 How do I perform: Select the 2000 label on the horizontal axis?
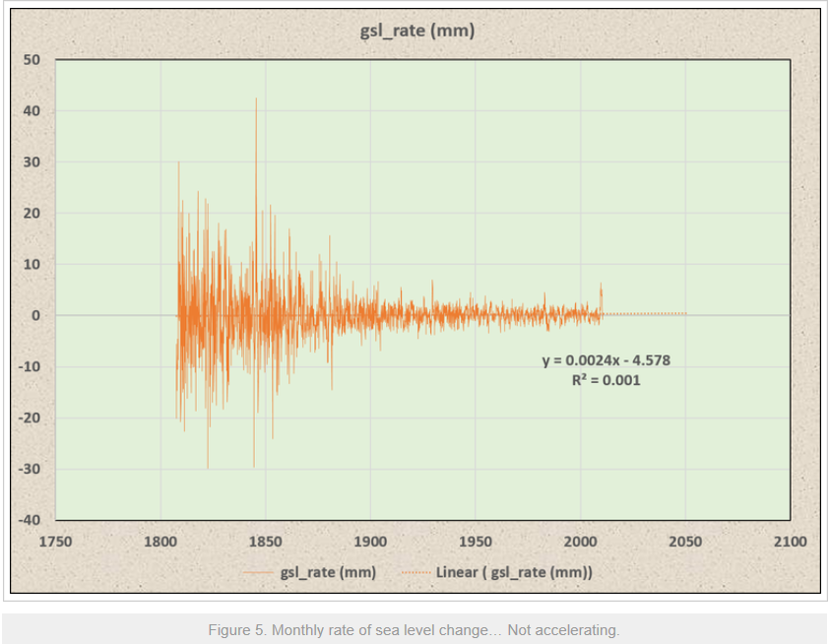(x=580, y=542)
